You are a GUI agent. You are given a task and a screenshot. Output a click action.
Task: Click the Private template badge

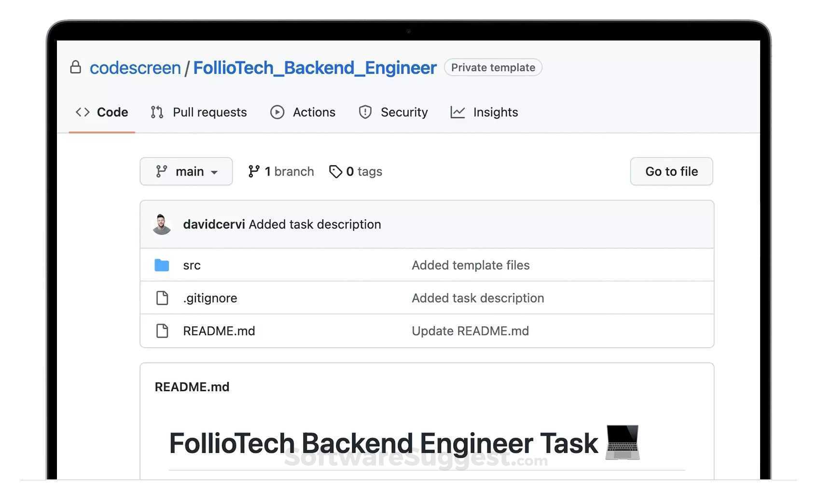coord(493,68)
